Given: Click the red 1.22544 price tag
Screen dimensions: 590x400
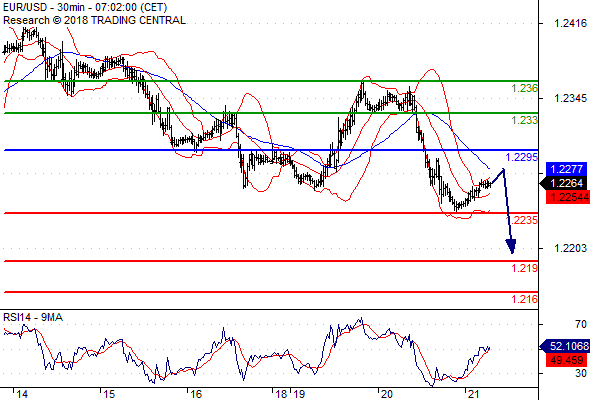Looking at the screenshot, I should 568,197.
